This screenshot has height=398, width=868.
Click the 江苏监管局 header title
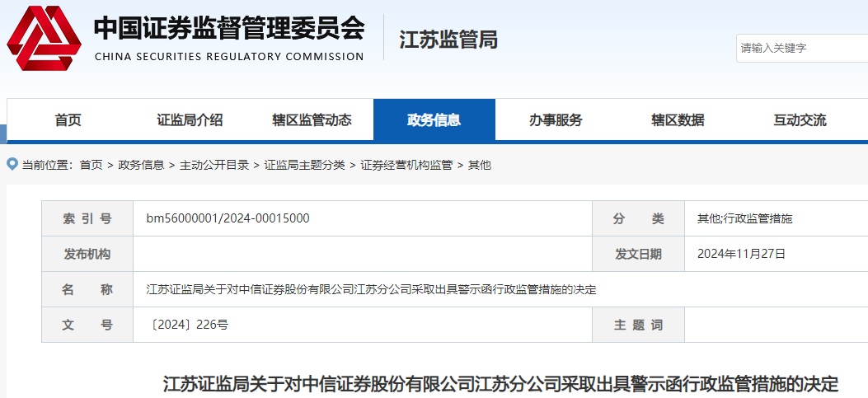click(448, 40)
